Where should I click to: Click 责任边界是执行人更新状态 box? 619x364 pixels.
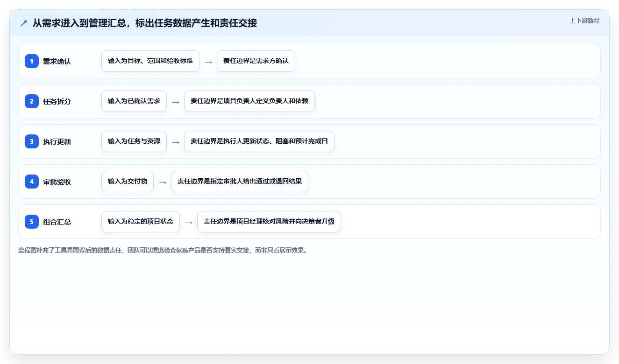coord(259,141)
